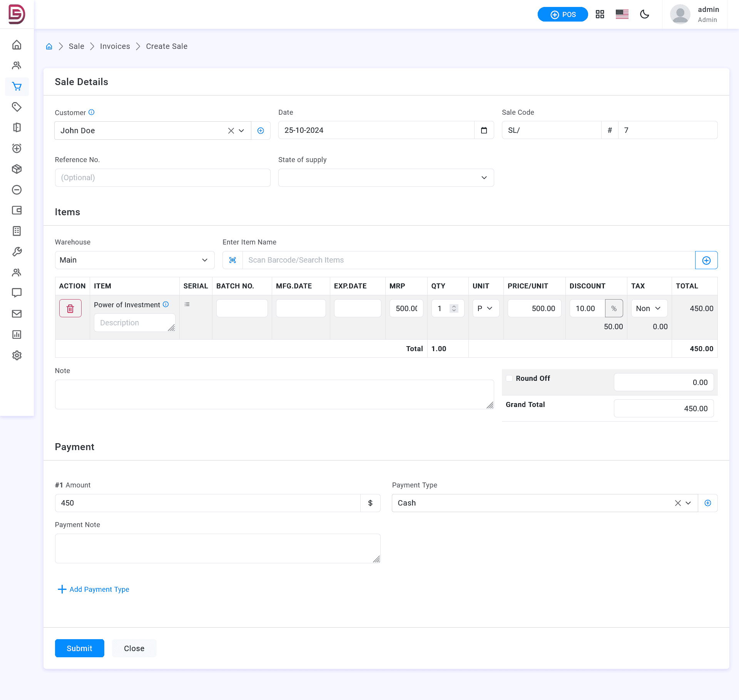Viewport: 739px width, 700px height.
Task: Expand the State of supply dropdown
Action: [386, 178]
